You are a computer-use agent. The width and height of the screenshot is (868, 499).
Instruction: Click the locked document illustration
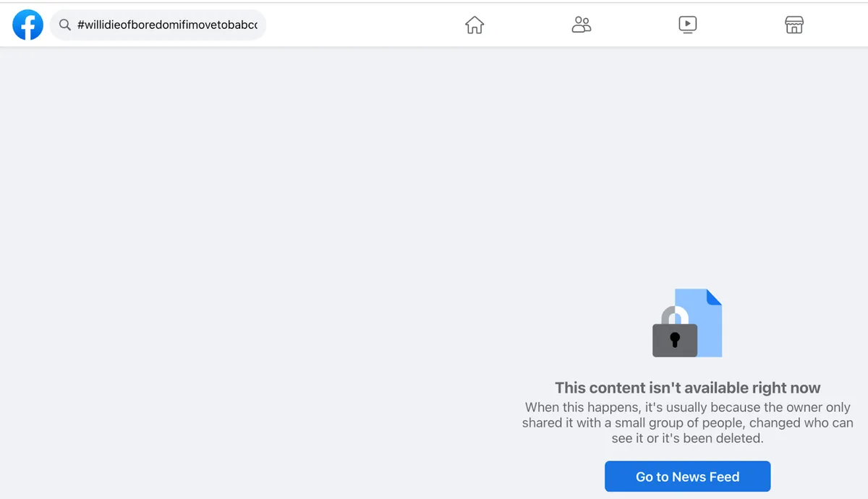click(687, 323)
